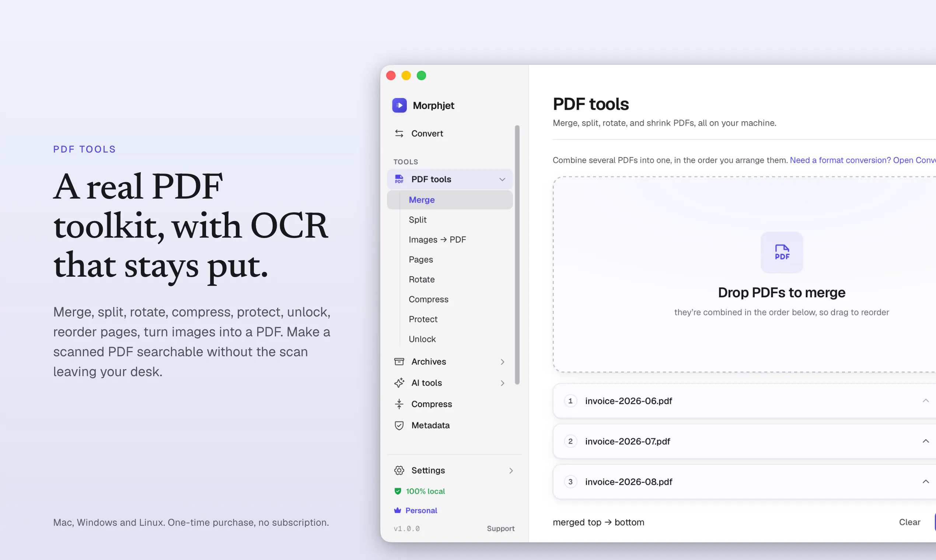The image size is (936, 560).
Task: Click the 'PDF tools' page heading
Action: tap(591, 104)
